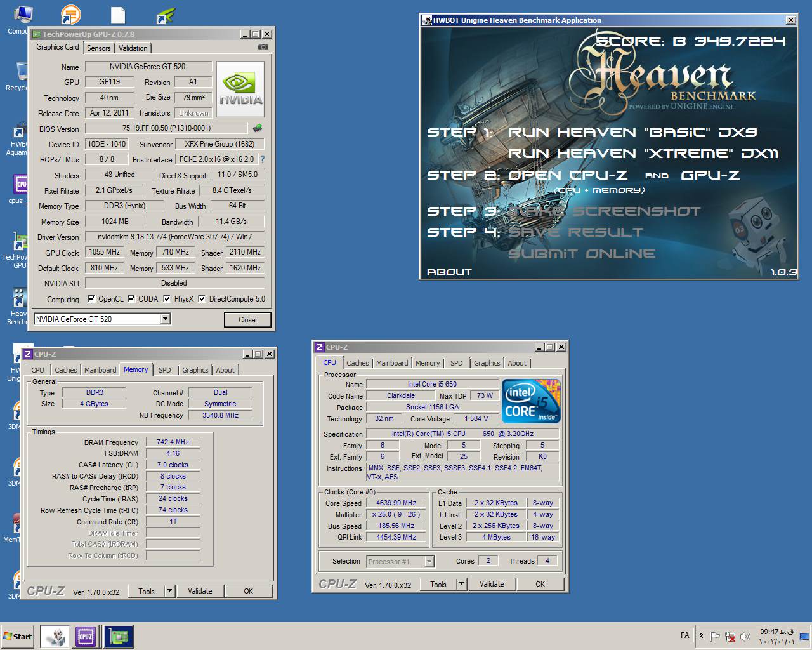Click About in Heaven app
Viewport: 812px width, 650px height.
pos(449,272)
